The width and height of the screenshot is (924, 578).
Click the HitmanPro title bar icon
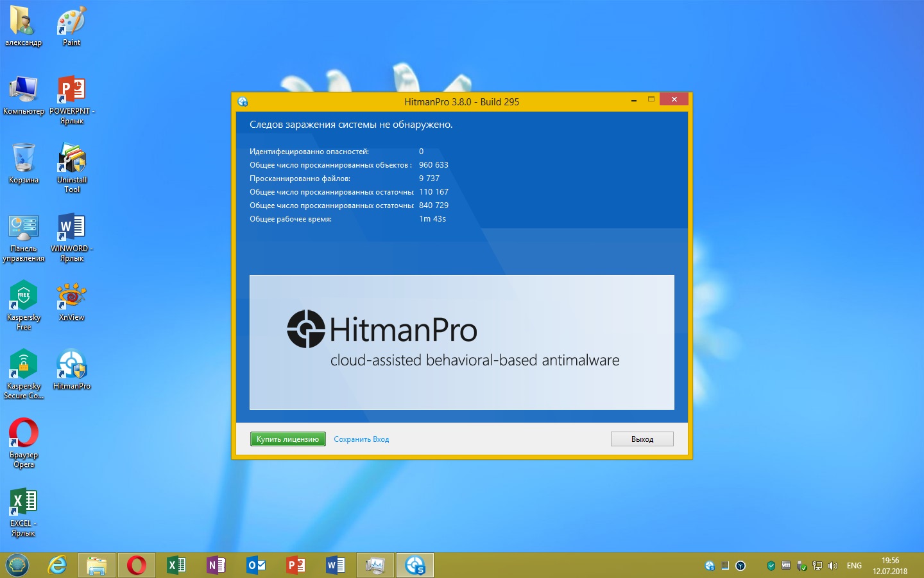click(243, 101)
